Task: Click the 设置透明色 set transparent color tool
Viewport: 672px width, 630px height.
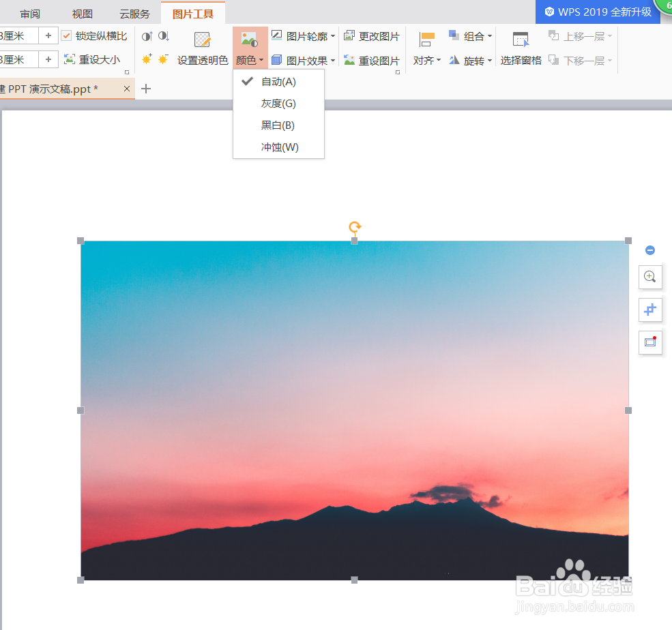Action: point(203,49)
